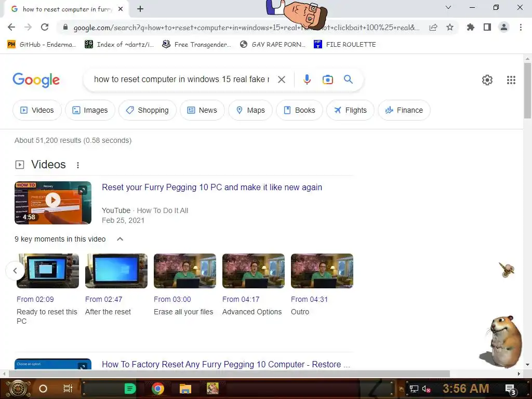The width and height of the screenshot is (532, 399).
Task: Filter results by Images
Action: tap(90, 110)
